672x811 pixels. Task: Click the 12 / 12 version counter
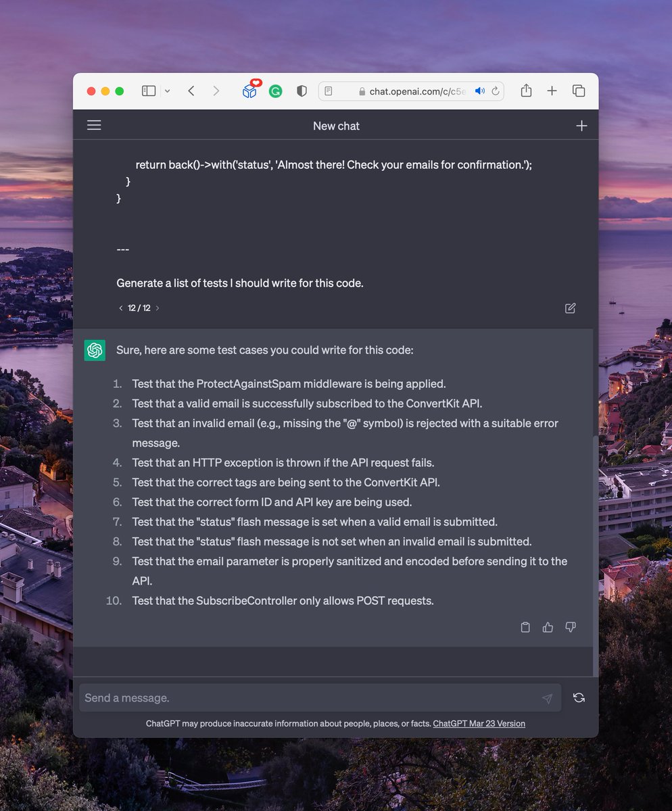pos(139,308)
